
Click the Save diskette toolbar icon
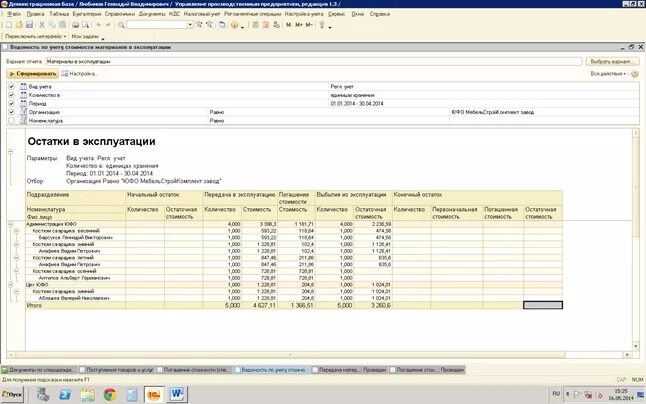[29, 25]
